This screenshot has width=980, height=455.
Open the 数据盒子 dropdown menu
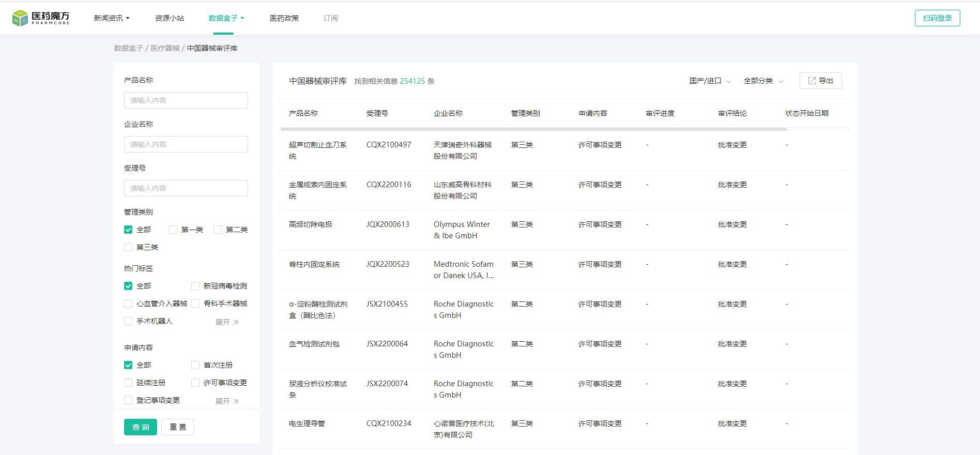[x=226, y=18]
